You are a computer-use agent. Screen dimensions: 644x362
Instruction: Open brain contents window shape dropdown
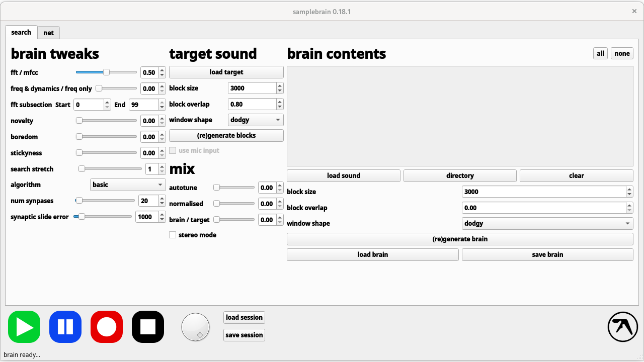point(547,224)
